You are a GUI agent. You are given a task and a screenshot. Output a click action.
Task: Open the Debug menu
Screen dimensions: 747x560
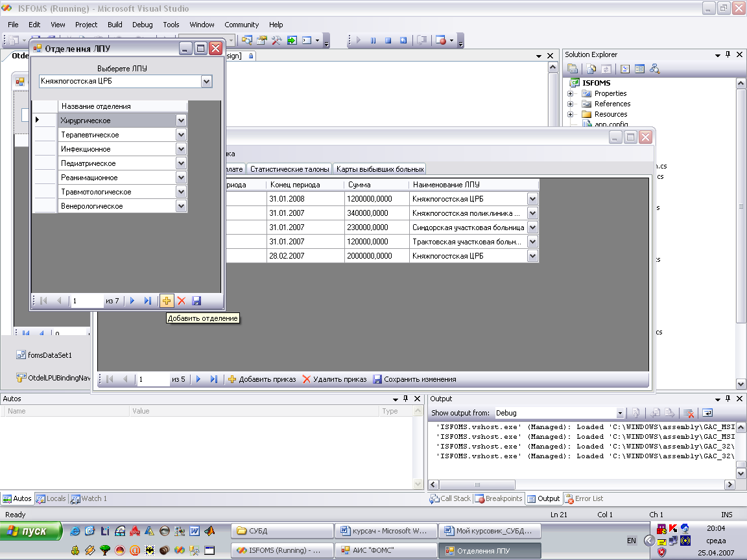pos(142,25)
